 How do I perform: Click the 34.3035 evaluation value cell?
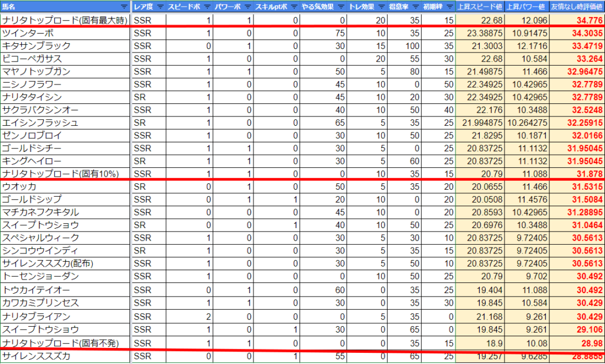(x=577, y=33)
